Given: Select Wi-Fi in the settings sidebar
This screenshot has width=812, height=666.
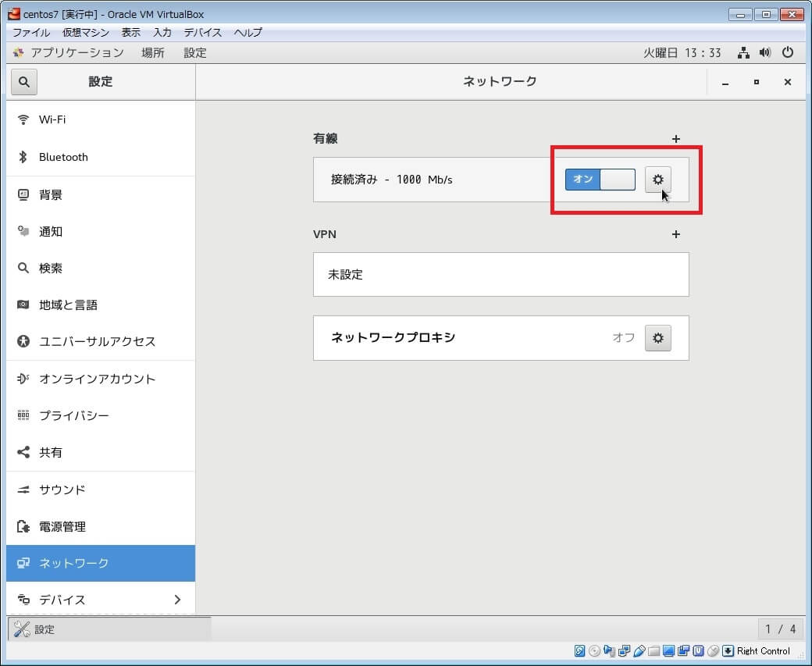Looking at the screenshot, I should 52,119.
